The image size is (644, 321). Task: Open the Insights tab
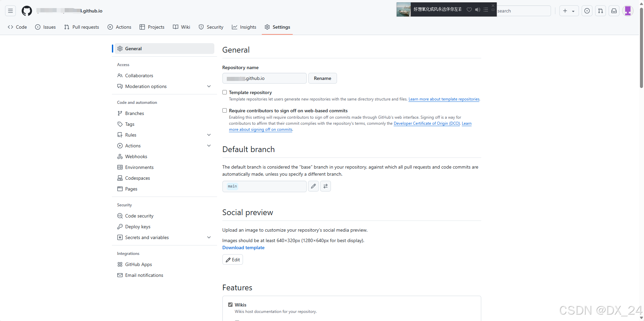coord(244,27)
